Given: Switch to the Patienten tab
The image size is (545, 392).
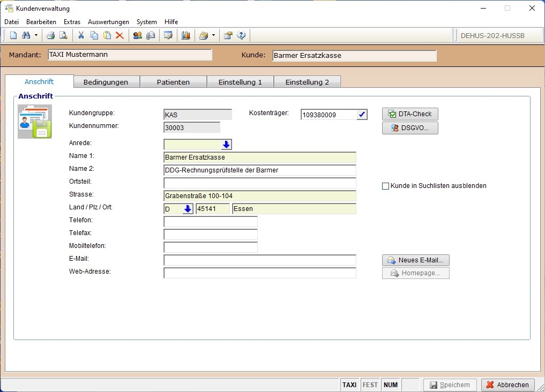Looking at the screenshot, I should click(x=173, y=82).
